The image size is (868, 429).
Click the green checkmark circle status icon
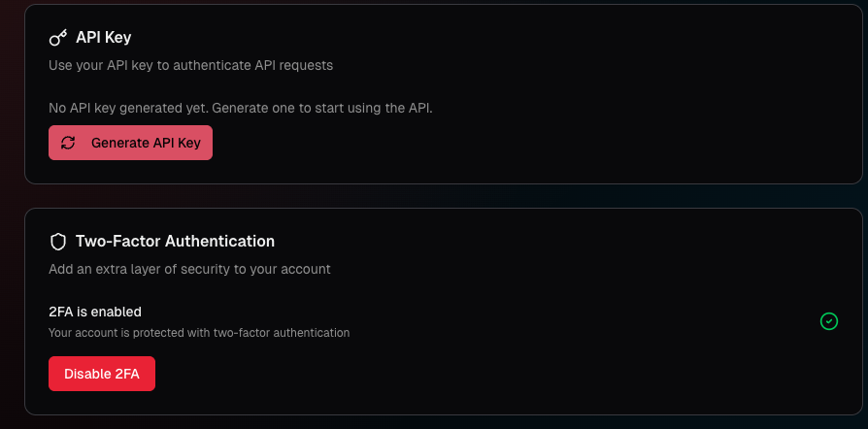[828, 321]
